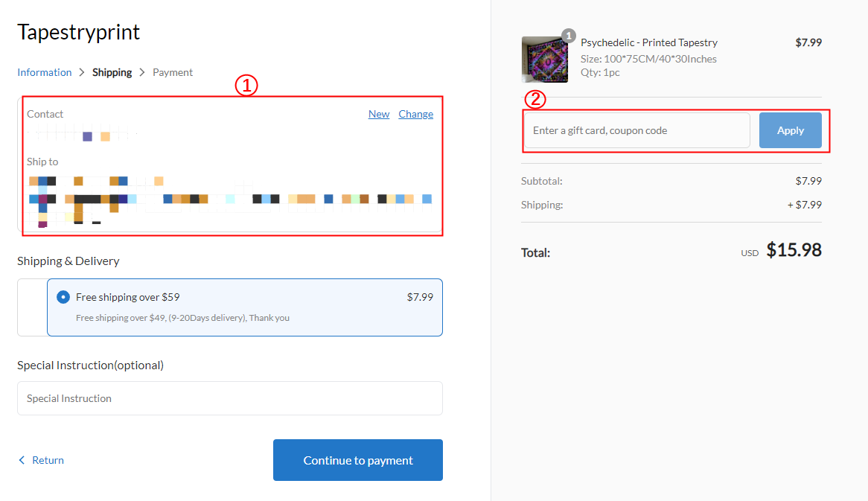Apply the coupon code
Image resolution: width=868 pixels, height=501 pixels.
(x=790, y=131)
